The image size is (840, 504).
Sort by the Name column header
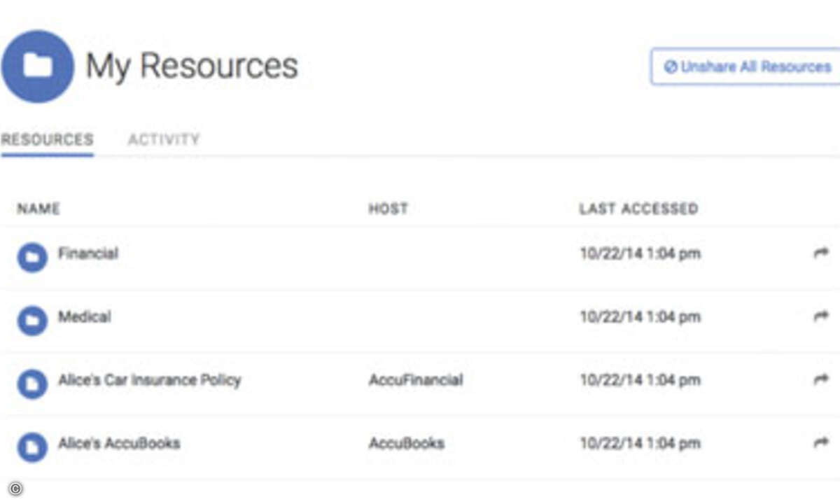(x=38, y=209)
